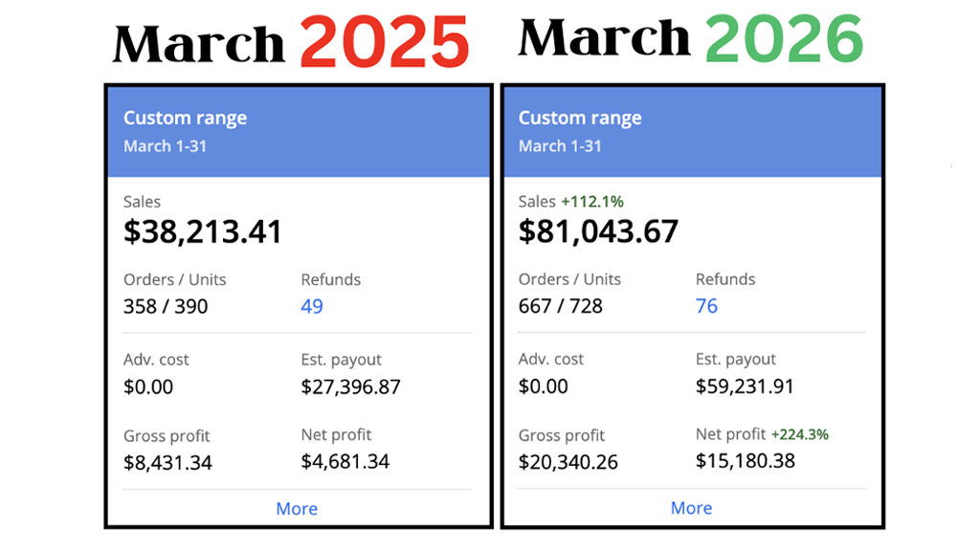This screenshot has width=980, height=551.
Task: Select Custom range header in 2026 card
Action: point(580,119)
